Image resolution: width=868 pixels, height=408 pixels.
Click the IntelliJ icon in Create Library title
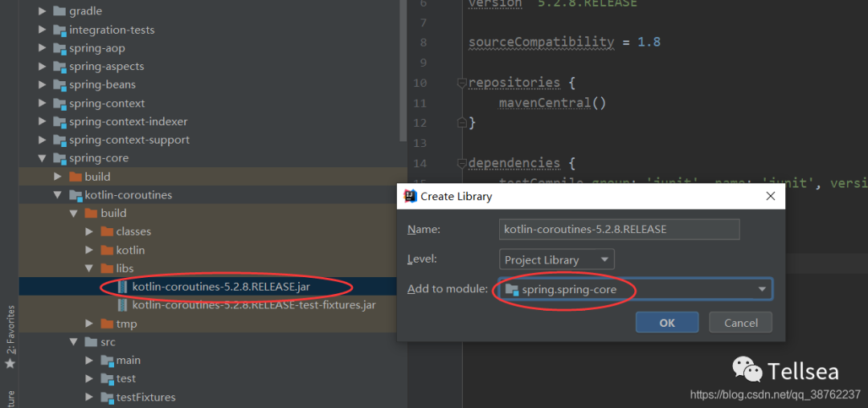[410, 196]
